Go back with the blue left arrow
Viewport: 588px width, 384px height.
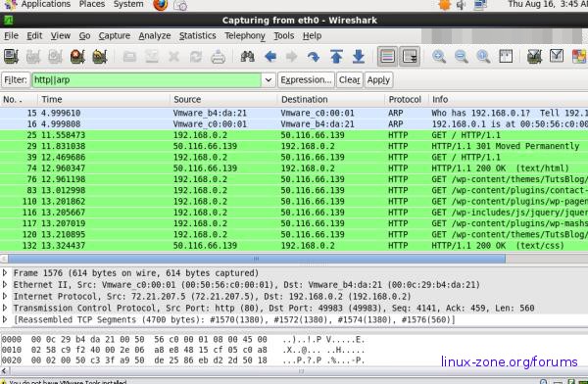(270, 57)
